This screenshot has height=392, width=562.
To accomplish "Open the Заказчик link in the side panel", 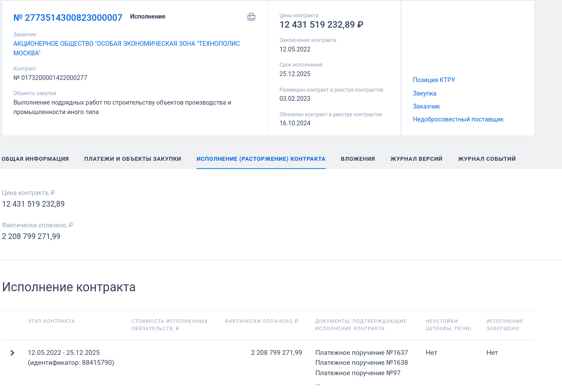I will coord(426,106).
